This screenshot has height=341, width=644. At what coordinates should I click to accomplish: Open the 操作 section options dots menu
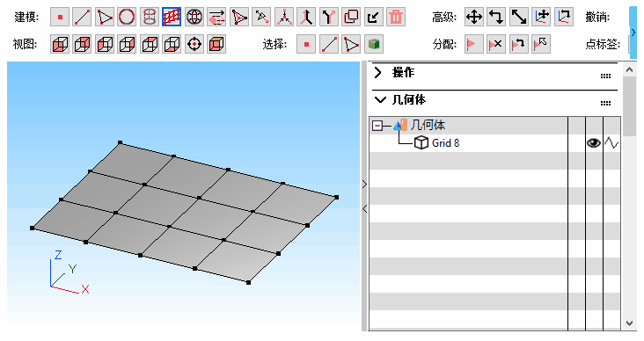click(x=605, y=76)
